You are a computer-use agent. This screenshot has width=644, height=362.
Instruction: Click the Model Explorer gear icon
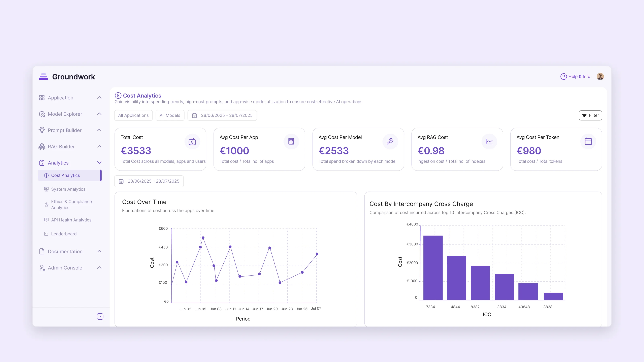42,114
